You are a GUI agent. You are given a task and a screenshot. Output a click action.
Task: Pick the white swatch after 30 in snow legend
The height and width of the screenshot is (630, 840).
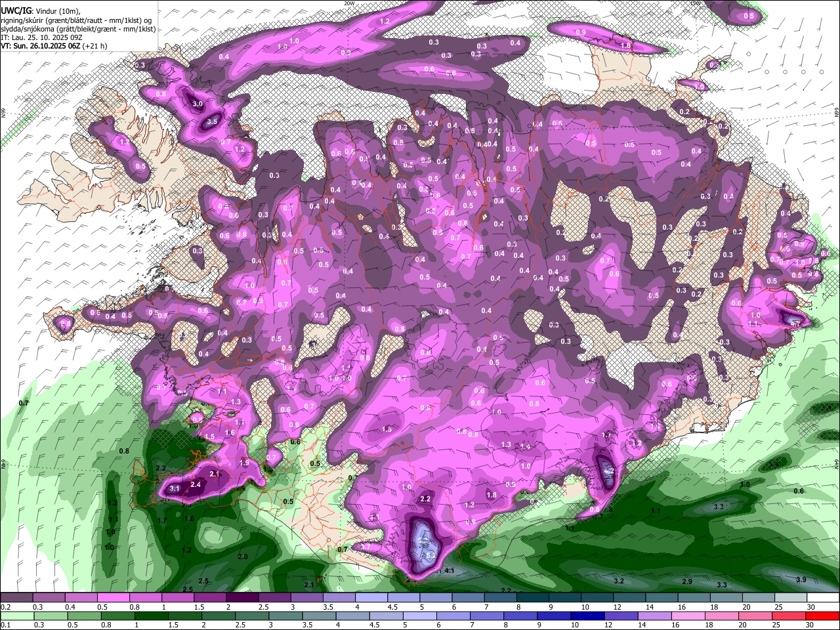(823, 598)
